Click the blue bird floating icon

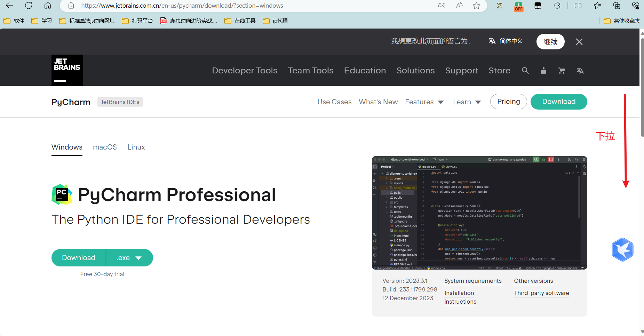(622, 249)
